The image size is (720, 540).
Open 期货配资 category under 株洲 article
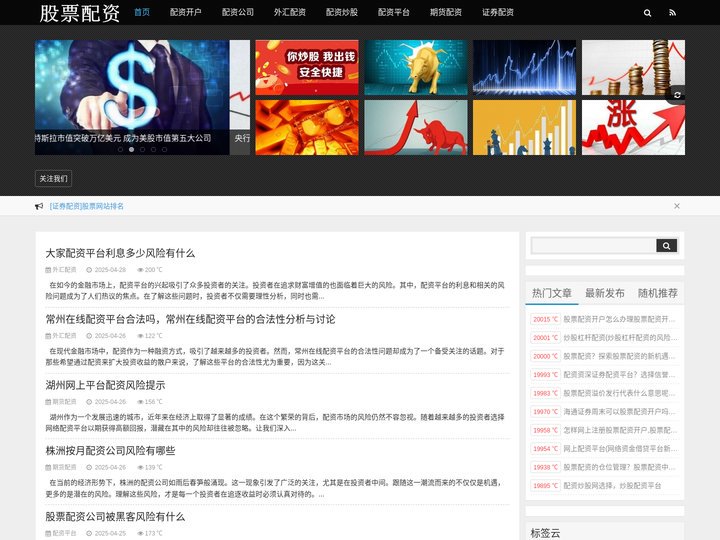tap(64, 467)
